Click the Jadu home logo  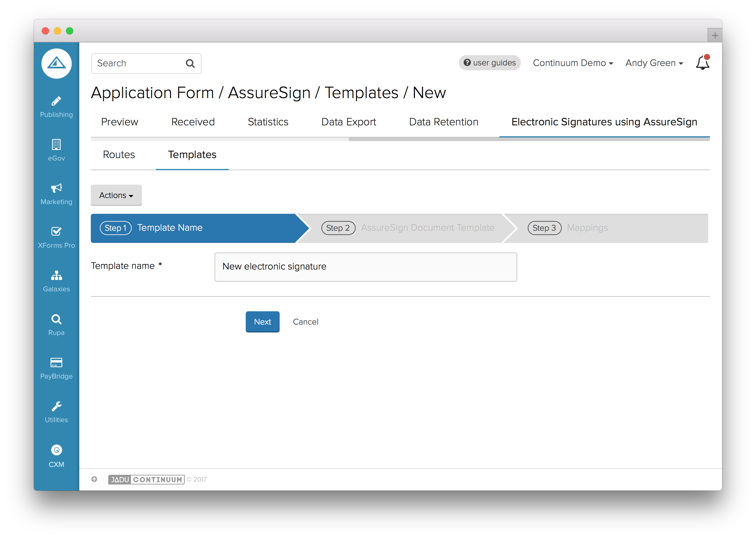tap(56, 63)
